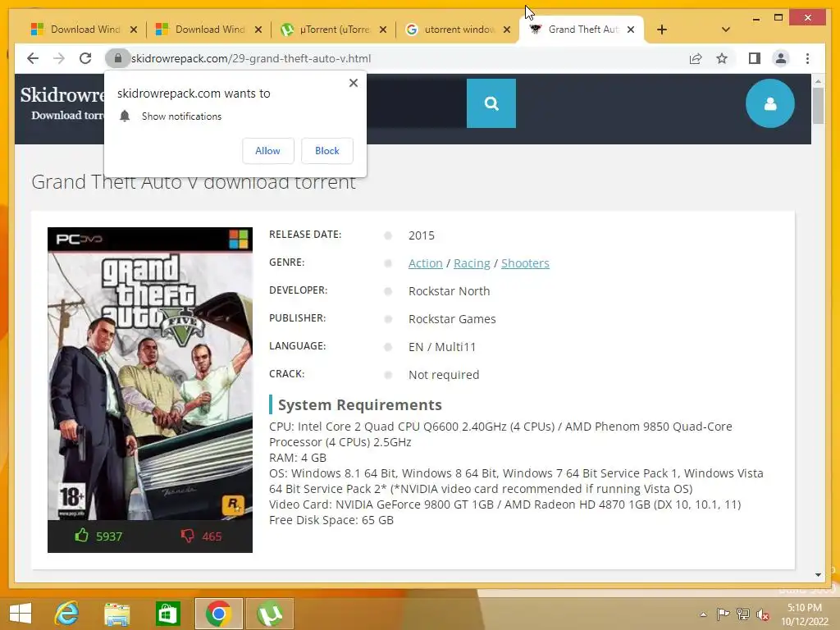The height and width of the screenshot is (630, 840).
Task: Click the scrollbar down arrow
Action: (818, 575)
